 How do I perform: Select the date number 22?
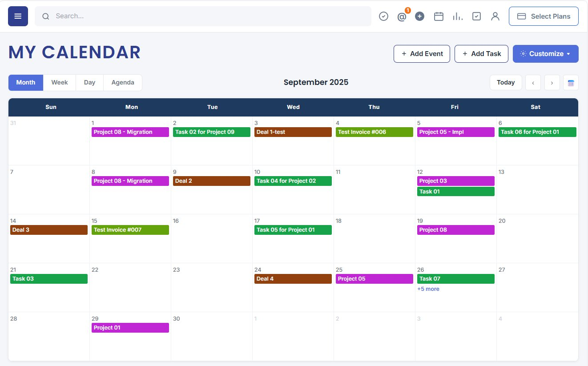pos(95,269)
